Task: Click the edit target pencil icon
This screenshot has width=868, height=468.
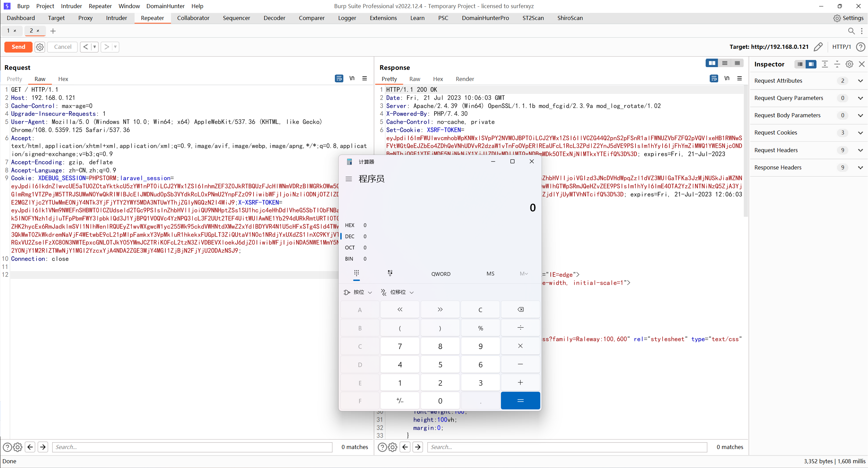Action: (x=818, y=47)
